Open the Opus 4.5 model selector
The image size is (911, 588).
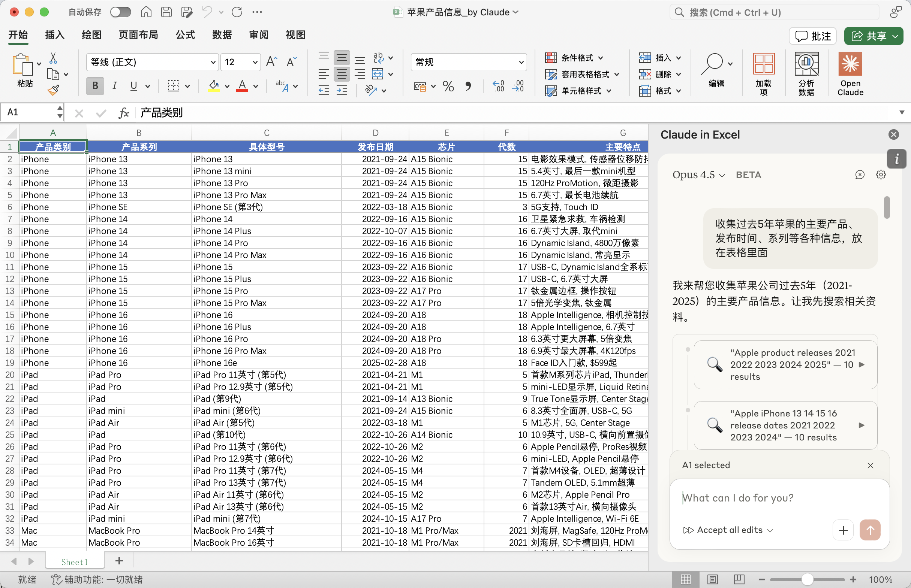pos(698,175)
